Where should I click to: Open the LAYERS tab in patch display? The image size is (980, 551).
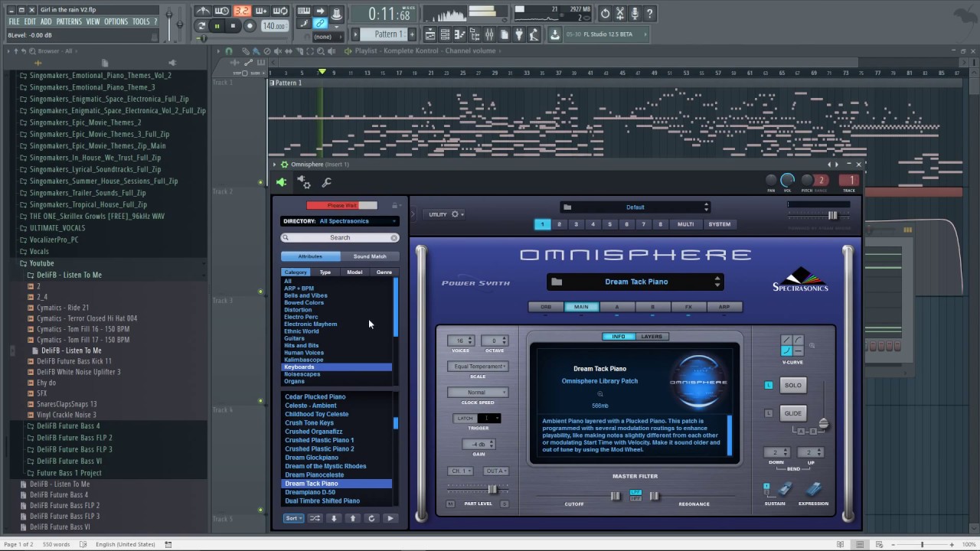[652, 337]
